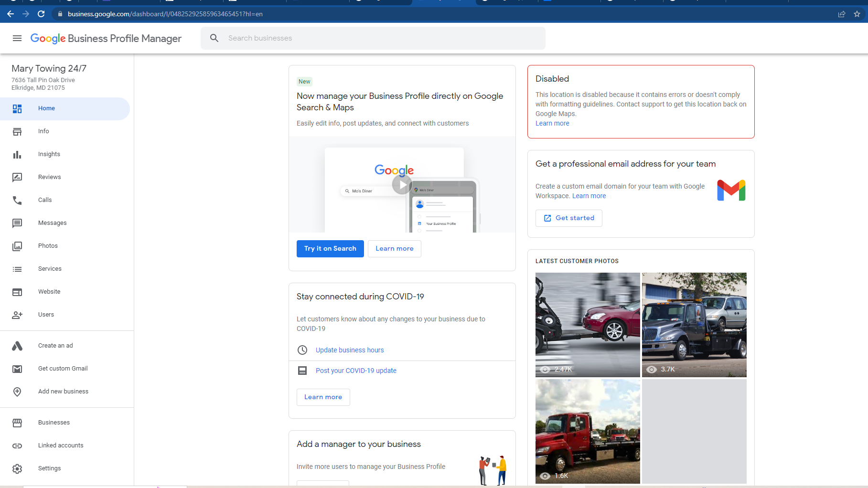Click the Reviews icon in sidebar

point(17,177)
